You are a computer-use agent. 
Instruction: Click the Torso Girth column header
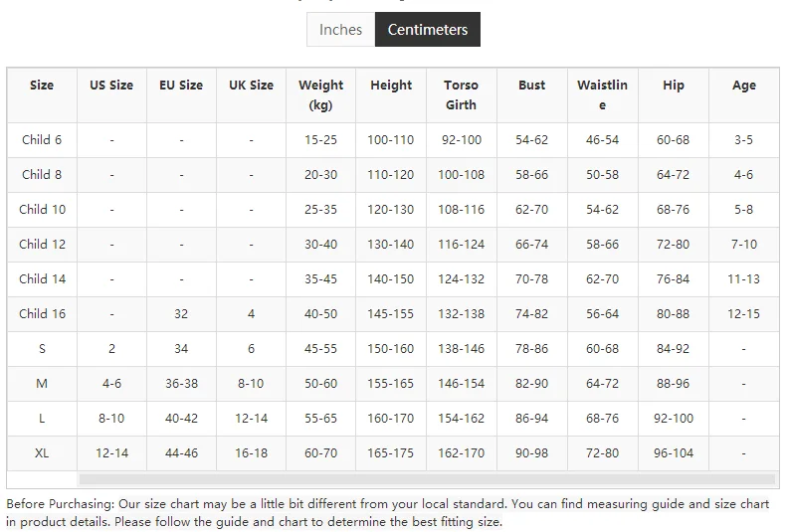[x=461, y=94]
